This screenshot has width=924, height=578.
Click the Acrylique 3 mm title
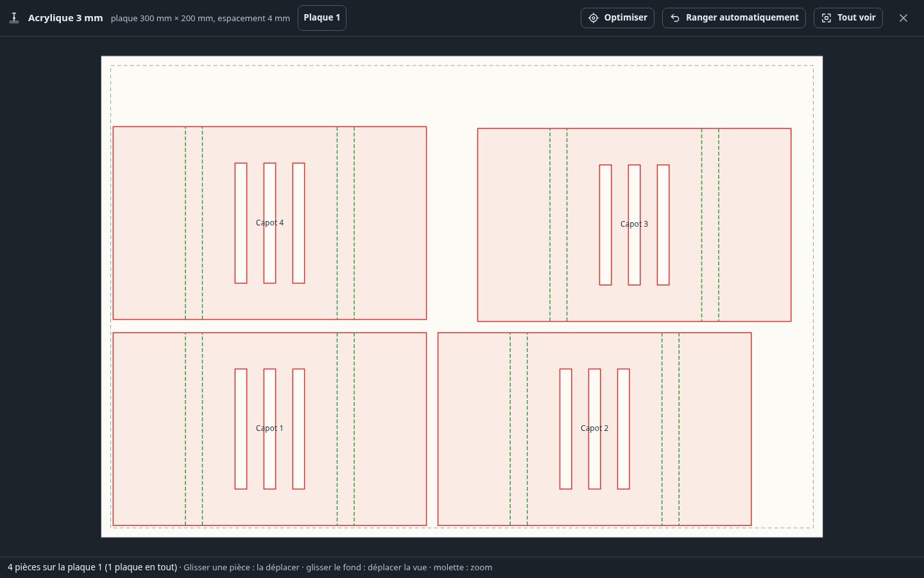[65, 18]
